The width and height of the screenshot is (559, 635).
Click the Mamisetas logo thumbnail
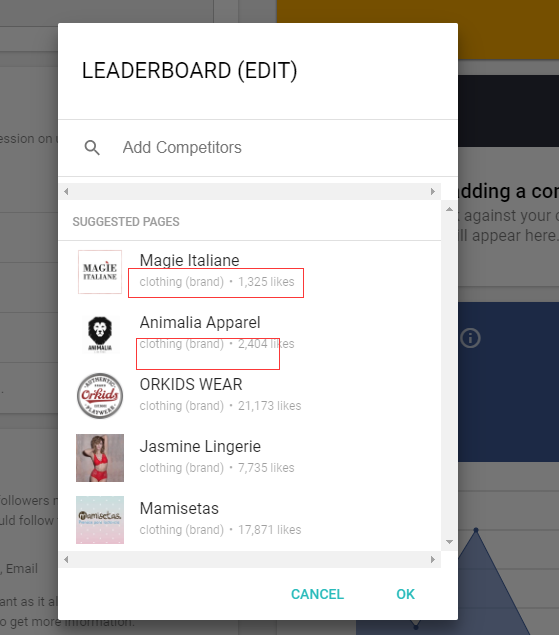click(100, 520)
